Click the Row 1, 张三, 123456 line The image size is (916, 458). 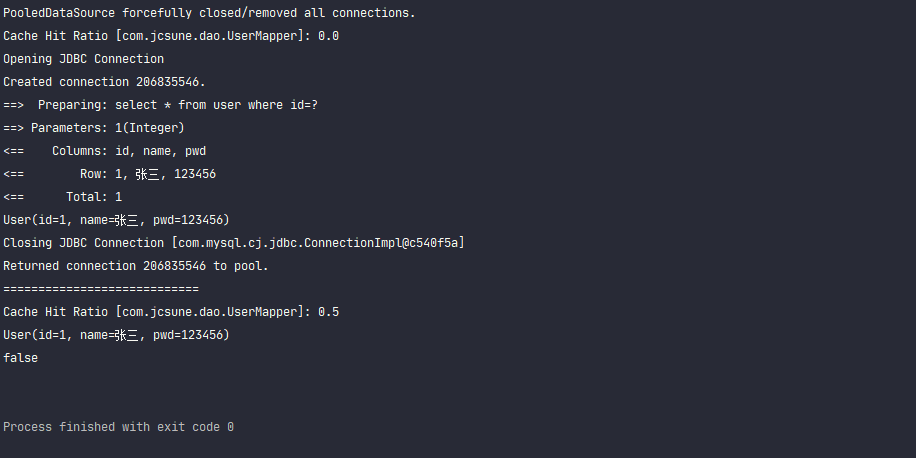coord(110,174)
